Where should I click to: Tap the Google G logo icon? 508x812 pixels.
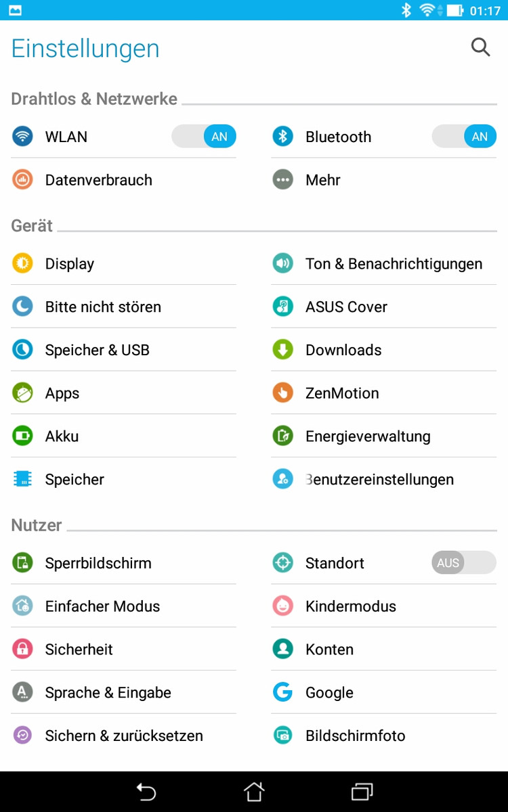coord(282,692)
